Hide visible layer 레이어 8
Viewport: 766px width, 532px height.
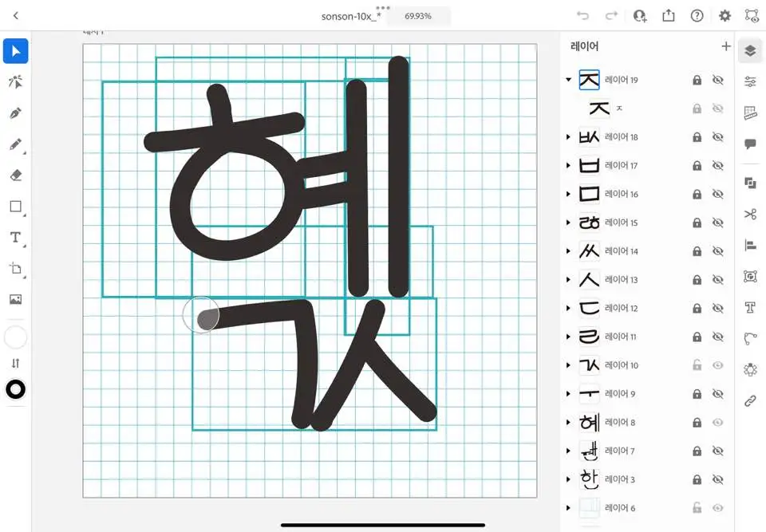coord(717,422)
